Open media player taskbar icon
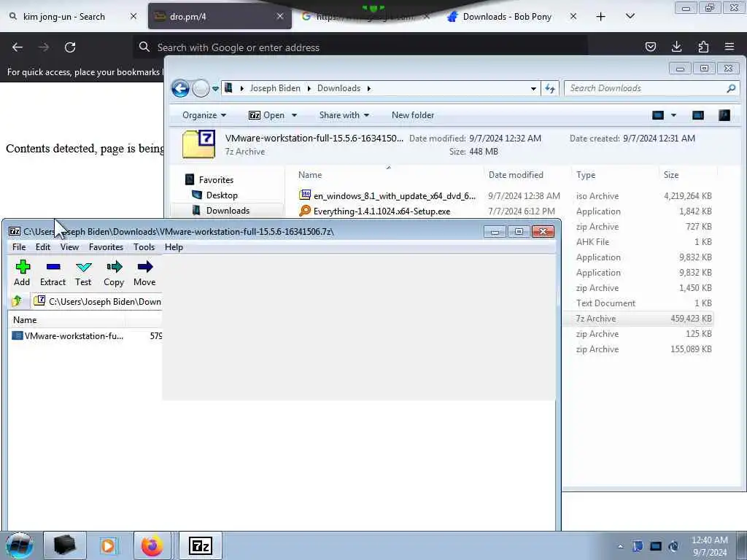 coord(108,545)
